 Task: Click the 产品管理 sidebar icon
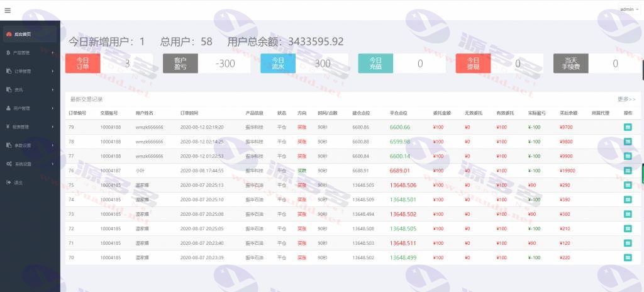9,53
